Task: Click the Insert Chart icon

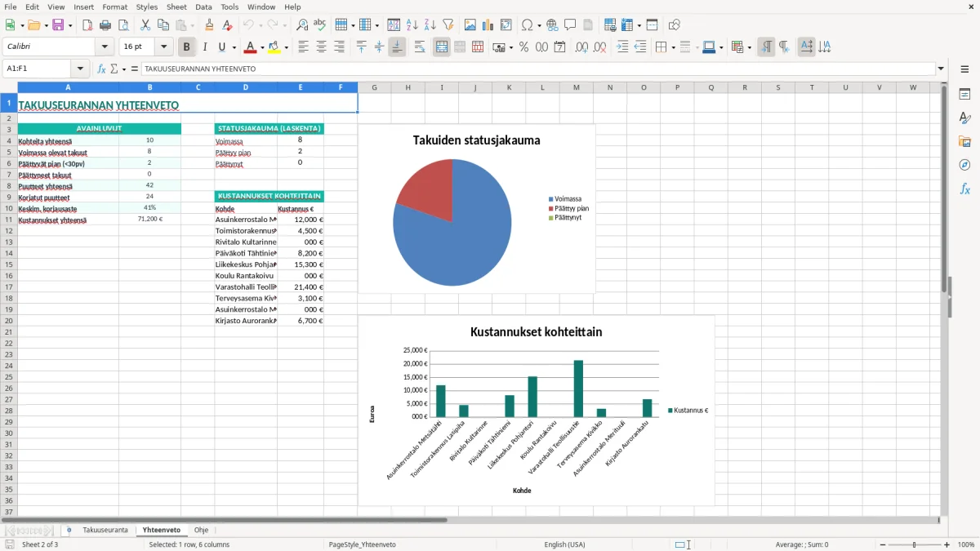Action: pyautogui.click(x=488, y=25)
